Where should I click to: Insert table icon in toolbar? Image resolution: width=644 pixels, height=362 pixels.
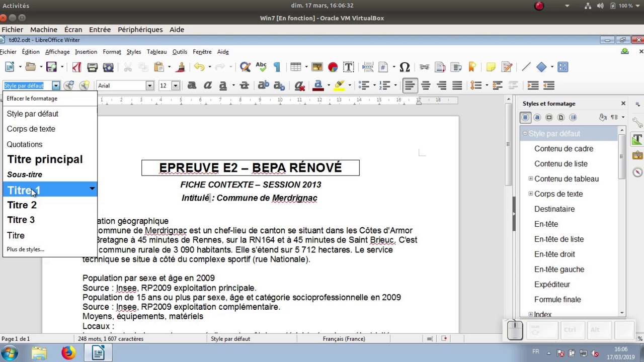(295, 67)
